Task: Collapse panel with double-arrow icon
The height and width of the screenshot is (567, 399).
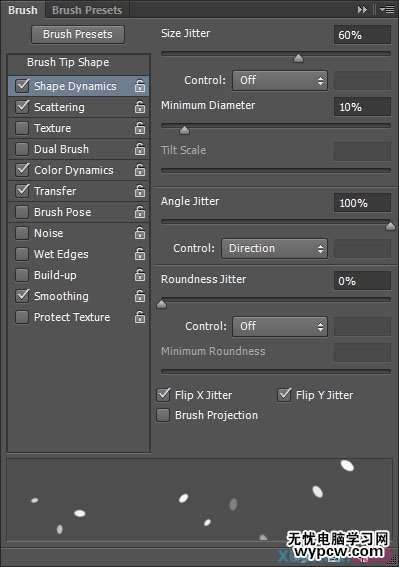Action: 362,9
